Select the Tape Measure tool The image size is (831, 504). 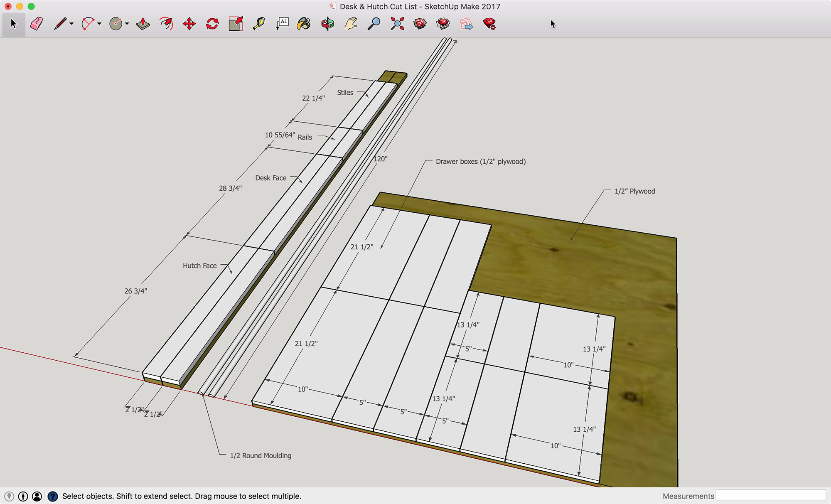click(259, 24)
